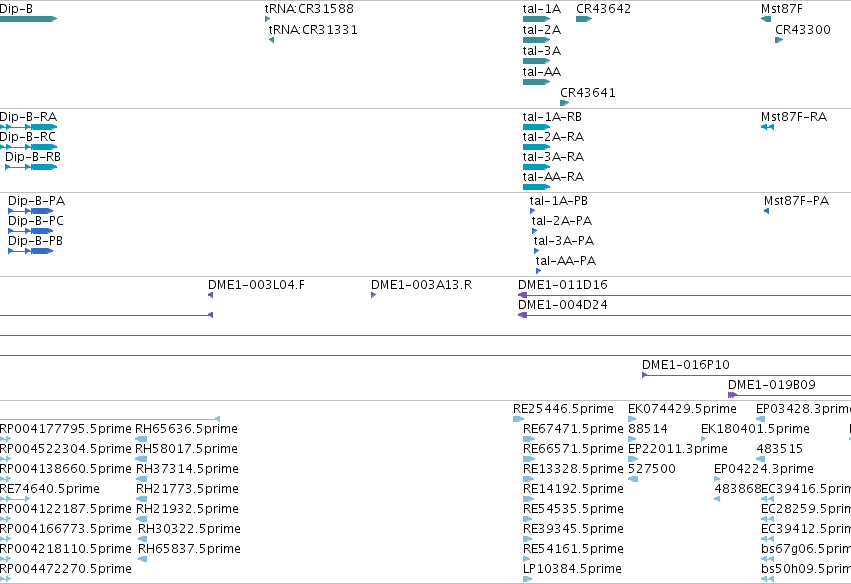The width and height of the screenshot is (851, 584).
Task: Select the tal-2A-RA transcript
Action: [x=536, y=147]
